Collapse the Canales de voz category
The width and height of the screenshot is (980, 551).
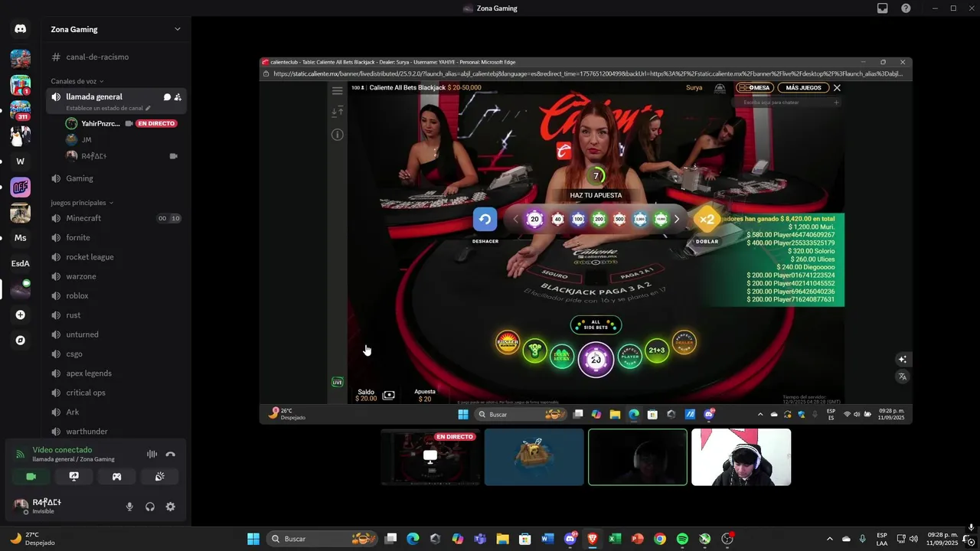77,81
